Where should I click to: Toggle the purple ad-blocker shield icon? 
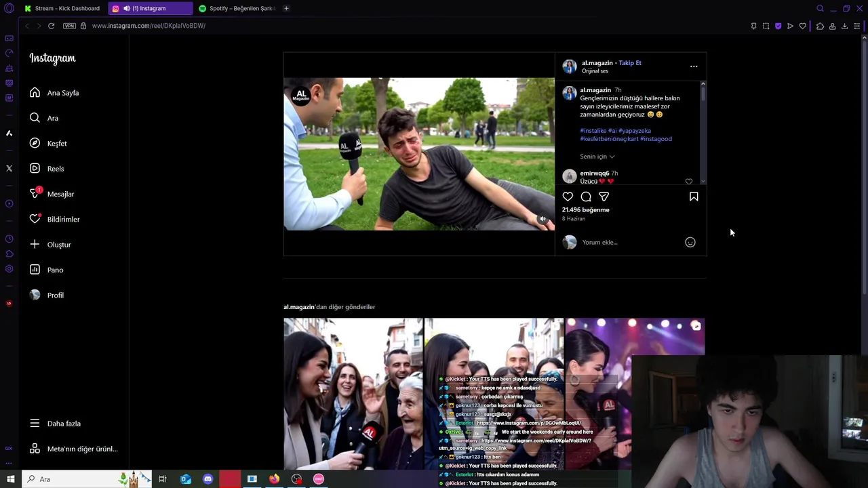[778, 26]
